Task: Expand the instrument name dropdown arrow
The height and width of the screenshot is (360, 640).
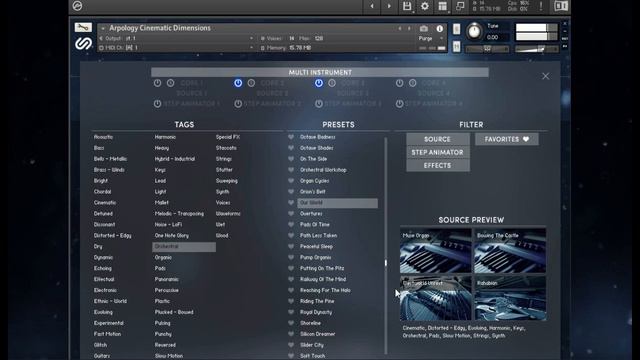Action: click(103, 29)
